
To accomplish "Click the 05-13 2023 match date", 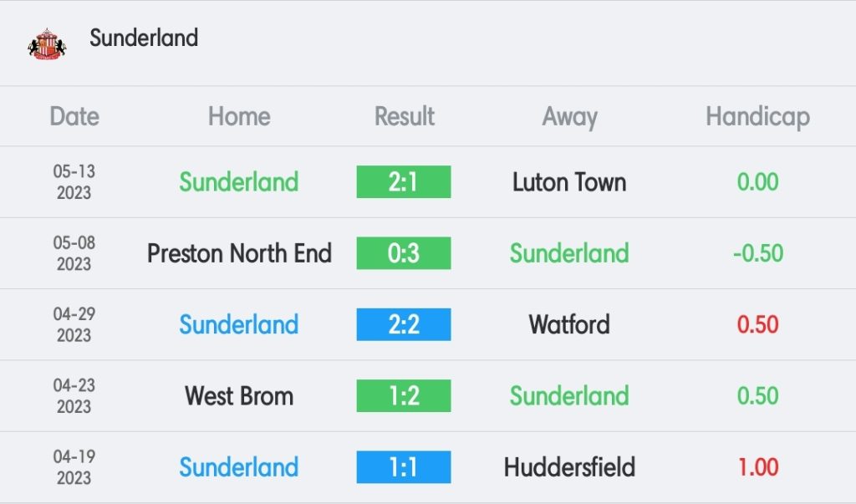I will point(74,182).
